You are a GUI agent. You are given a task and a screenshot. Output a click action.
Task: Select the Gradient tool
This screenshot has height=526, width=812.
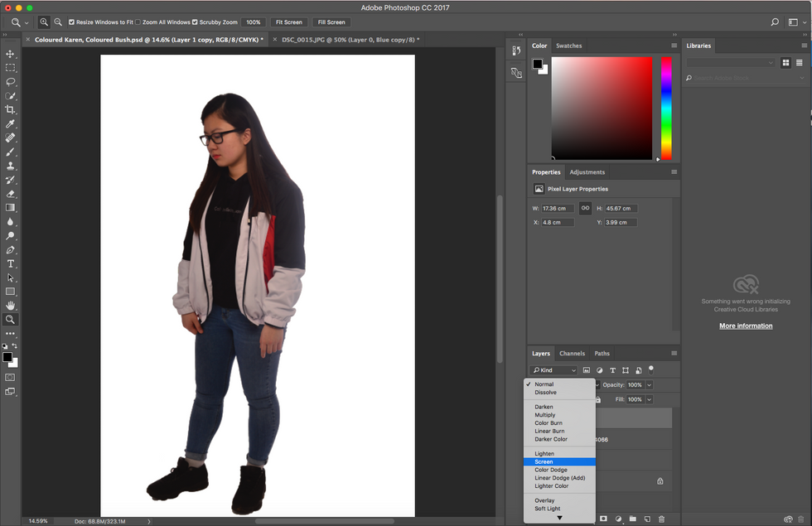(10, 208)
